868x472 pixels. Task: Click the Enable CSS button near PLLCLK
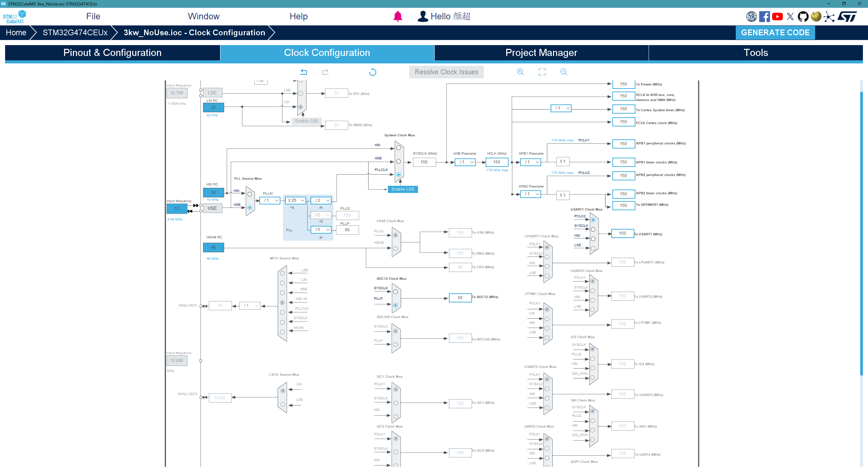[402, 189]
